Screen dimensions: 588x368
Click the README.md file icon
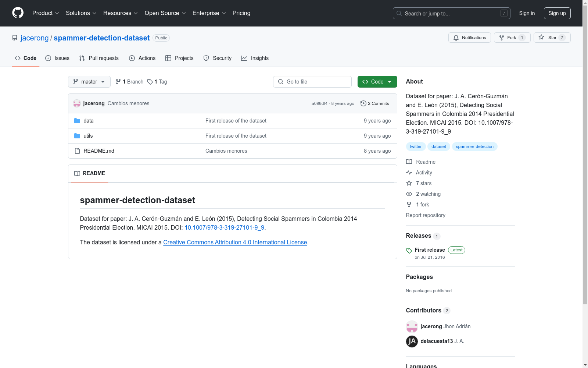(x=77, y=151)
